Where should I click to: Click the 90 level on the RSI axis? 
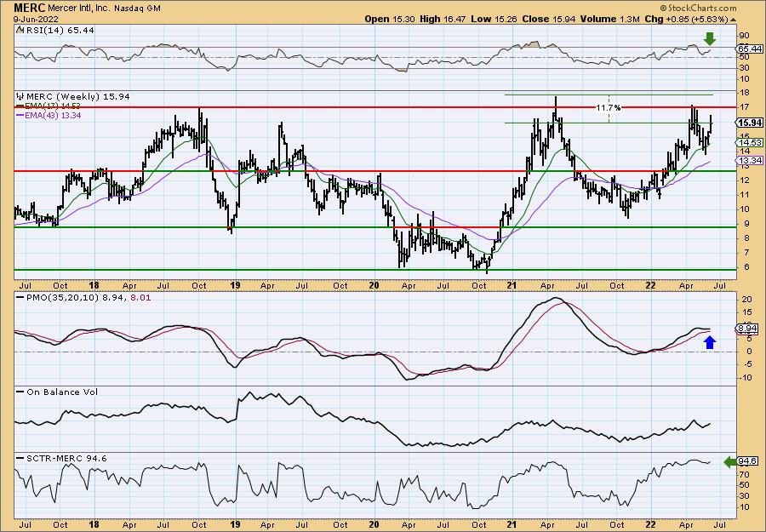745,35
